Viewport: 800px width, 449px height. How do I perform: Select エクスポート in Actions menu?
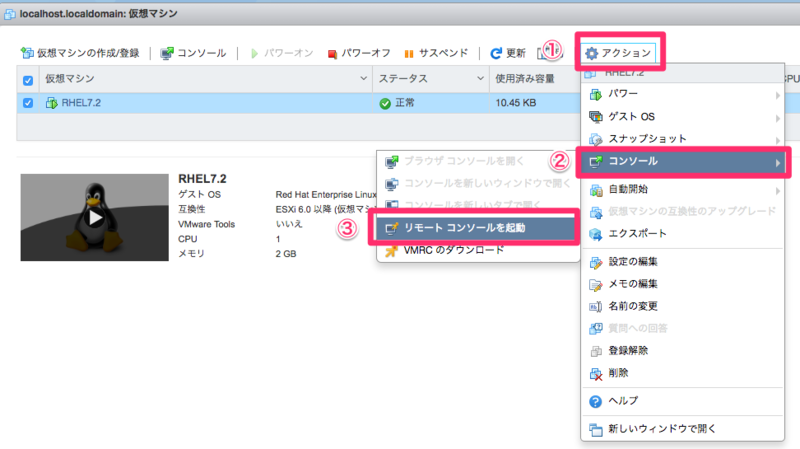tap(682, 234)
